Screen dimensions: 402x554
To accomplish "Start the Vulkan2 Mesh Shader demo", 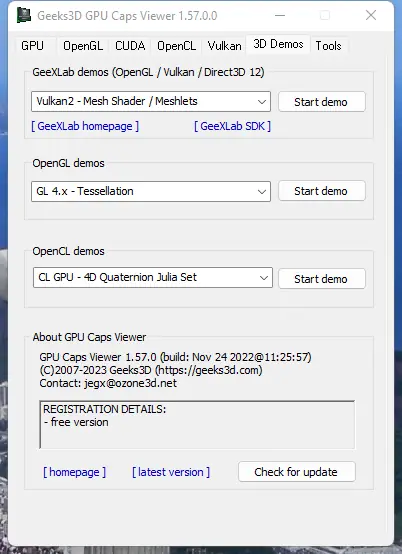I will 322,102.
